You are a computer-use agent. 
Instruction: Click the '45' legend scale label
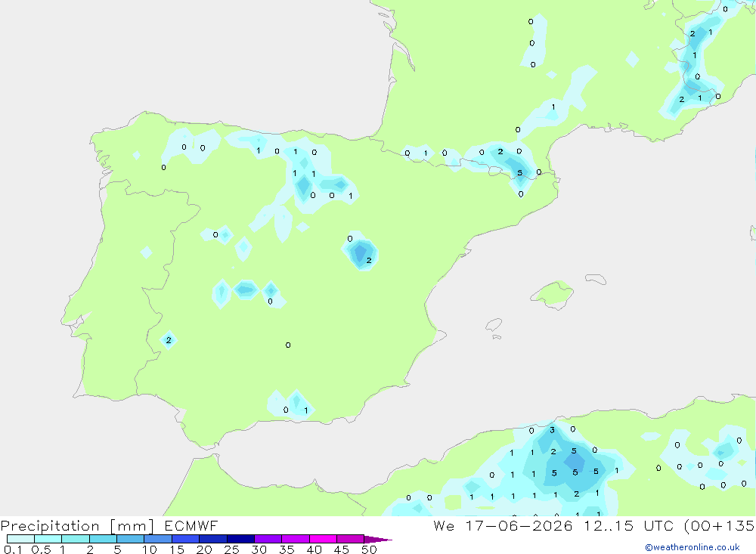click(x=342, y=549)
